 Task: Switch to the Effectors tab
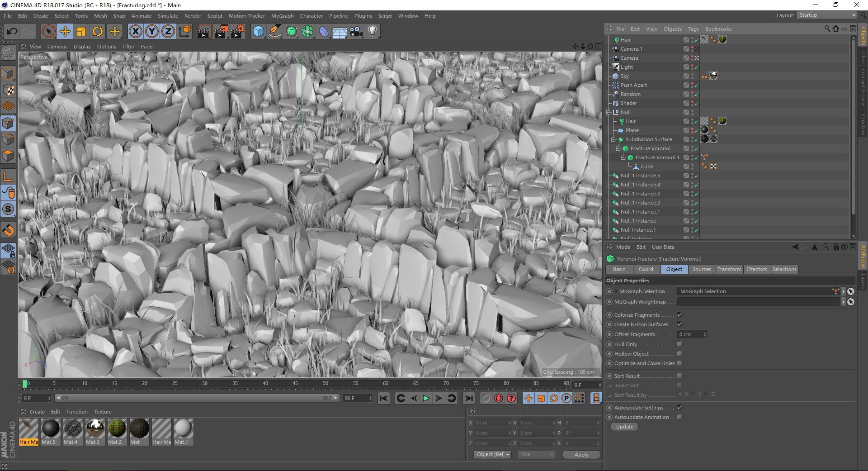pyautogui.click(x=756, y=269)
